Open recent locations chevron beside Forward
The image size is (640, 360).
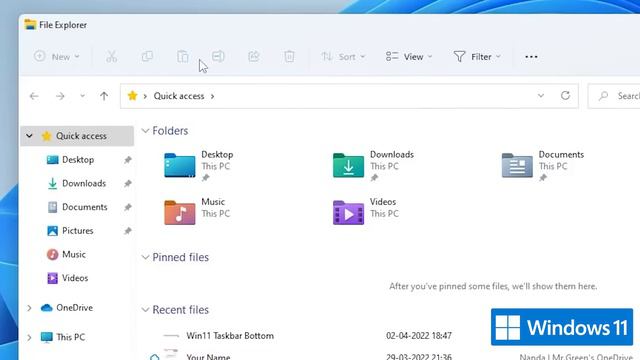pos(82,96)
